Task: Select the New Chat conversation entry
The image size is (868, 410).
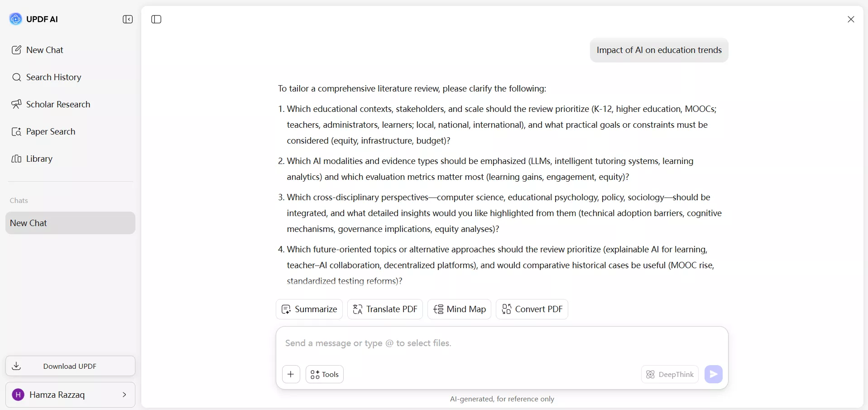Action: 70,223
